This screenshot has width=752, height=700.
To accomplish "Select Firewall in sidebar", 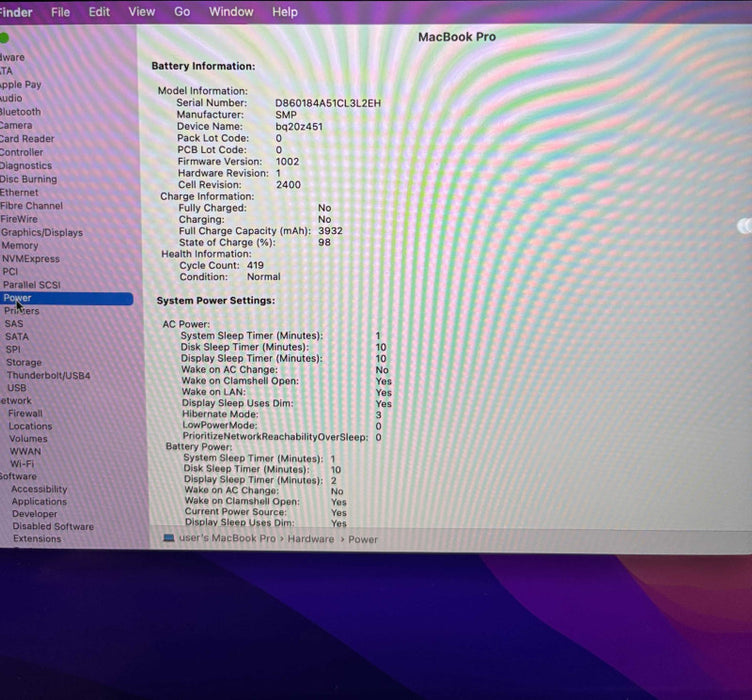I will click(x=25, y=413).
